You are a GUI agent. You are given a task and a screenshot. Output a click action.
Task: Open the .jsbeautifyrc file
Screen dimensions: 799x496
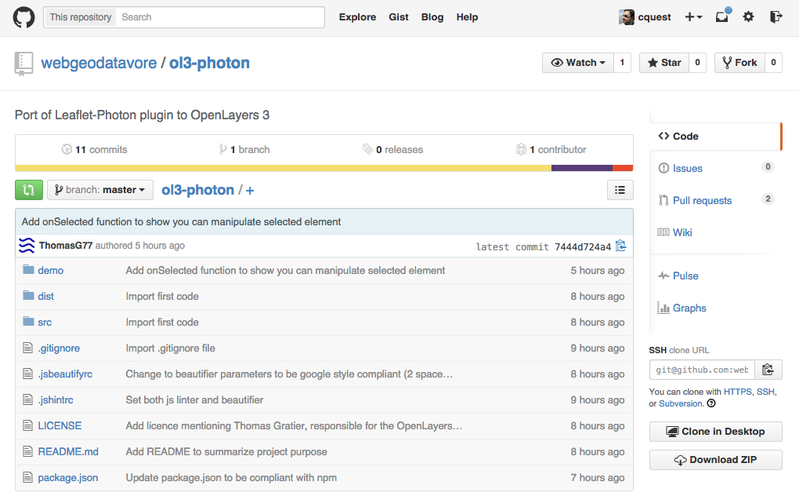coord(65,374)
